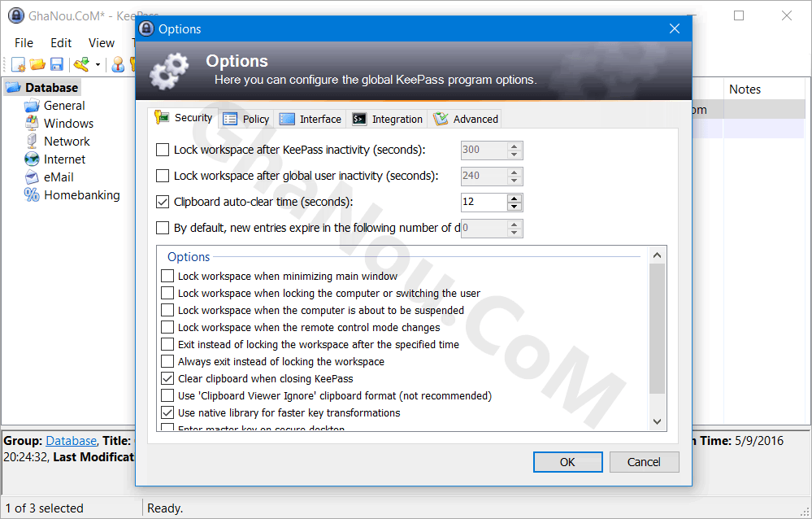812x519 pixels.
Task: Click the New database toolbar icon
Action: coord(18,64)
